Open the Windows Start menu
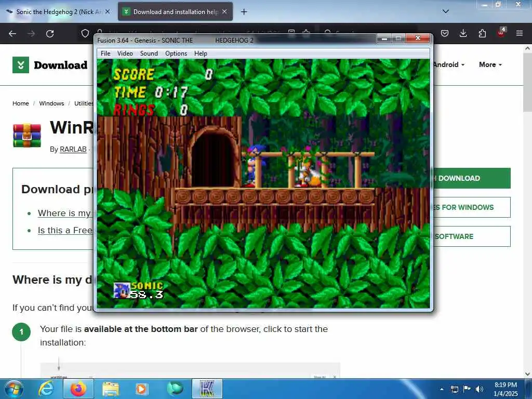Viewport: 532px width, 399px height. pos(14,389)
